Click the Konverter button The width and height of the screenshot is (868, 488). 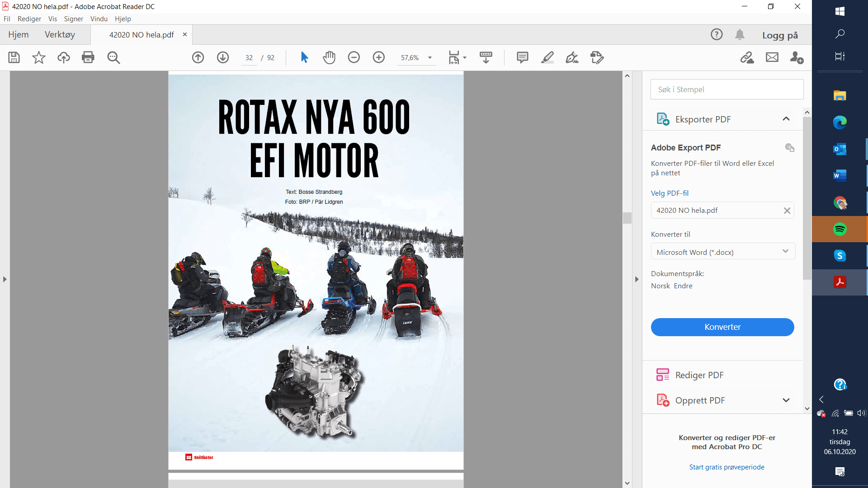722,327
